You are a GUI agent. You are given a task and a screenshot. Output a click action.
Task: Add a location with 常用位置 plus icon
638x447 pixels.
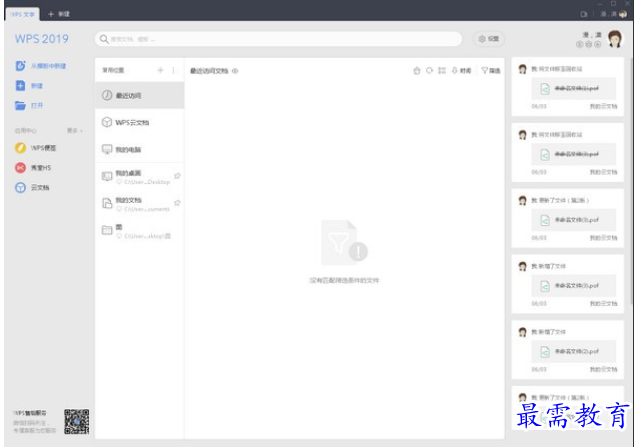coord(160,70)
